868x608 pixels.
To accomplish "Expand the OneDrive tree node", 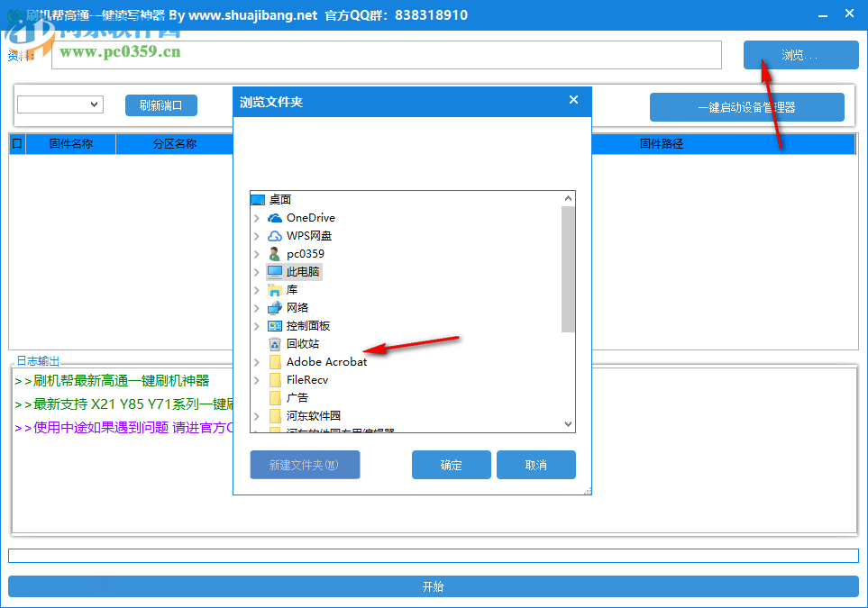I will (x=257, y=218).
